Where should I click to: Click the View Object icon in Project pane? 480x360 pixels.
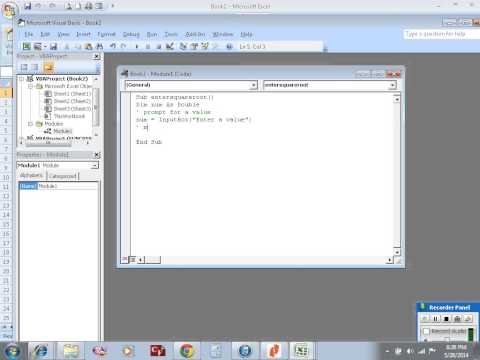pos(35,67)
